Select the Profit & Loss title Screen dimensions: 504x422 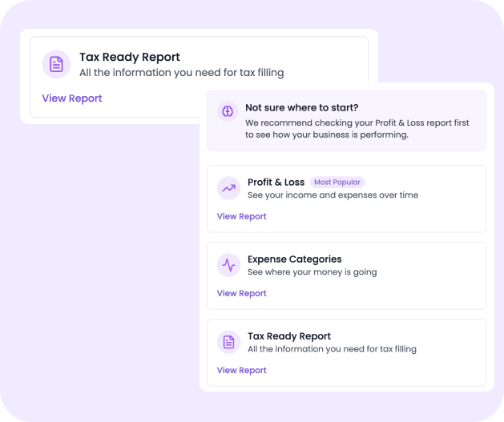pyautogui.click(x=276, y=182)
